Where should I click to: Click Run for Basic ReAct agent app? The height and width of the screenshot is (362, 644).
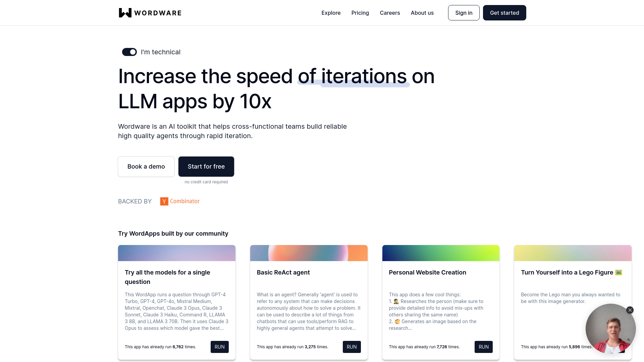[x=352, y=347]
